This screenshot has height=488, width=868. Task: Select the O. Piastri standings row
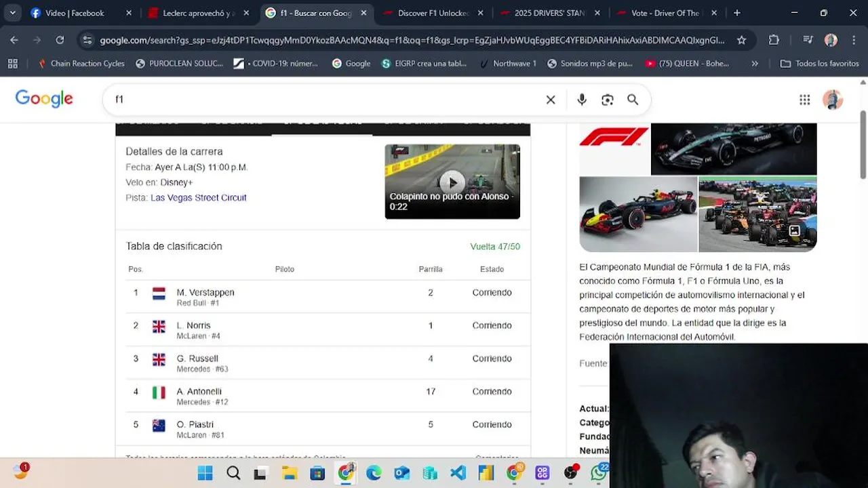(x=323, y=429)
